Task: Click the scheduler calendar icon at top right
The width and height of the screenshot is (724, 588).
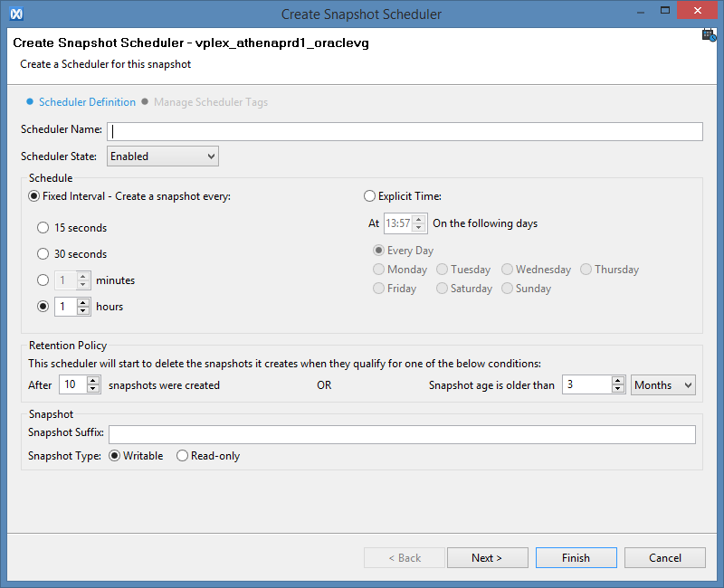Action: click(709, 35)
